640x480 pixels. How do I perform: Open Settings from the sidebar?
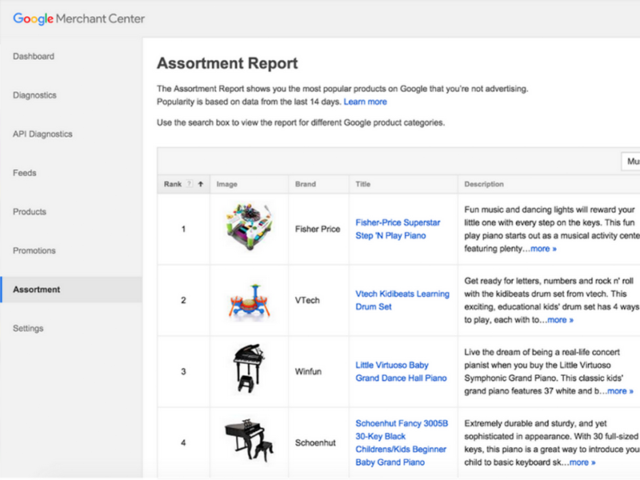28,328
